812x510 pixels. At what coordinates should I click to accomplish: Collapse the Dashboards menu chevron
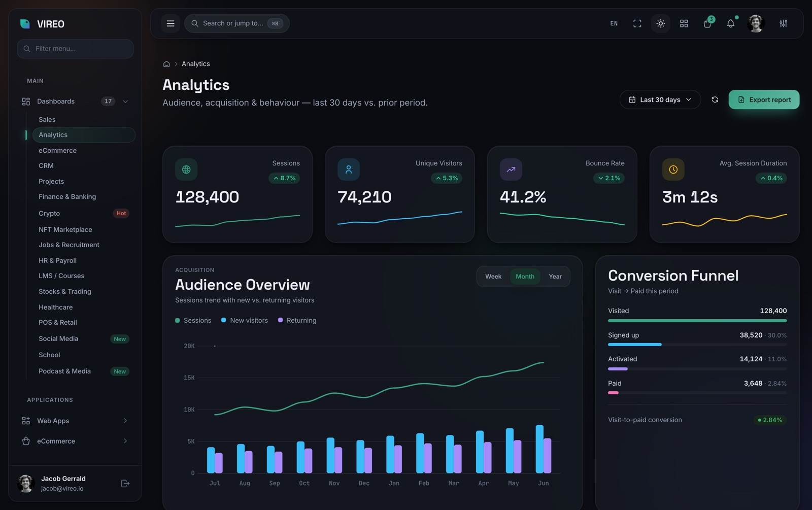pos(125,101)
